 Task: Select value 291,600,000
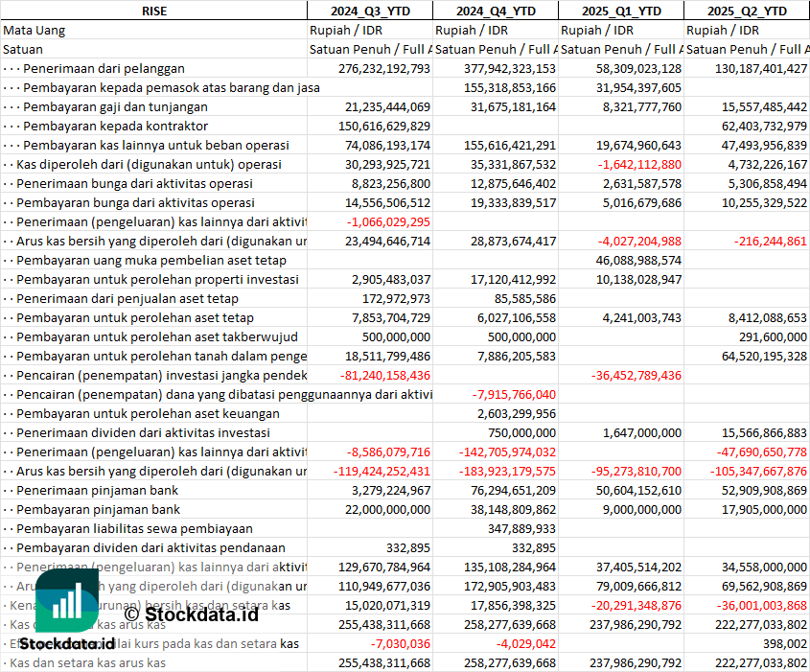[773, 336]
